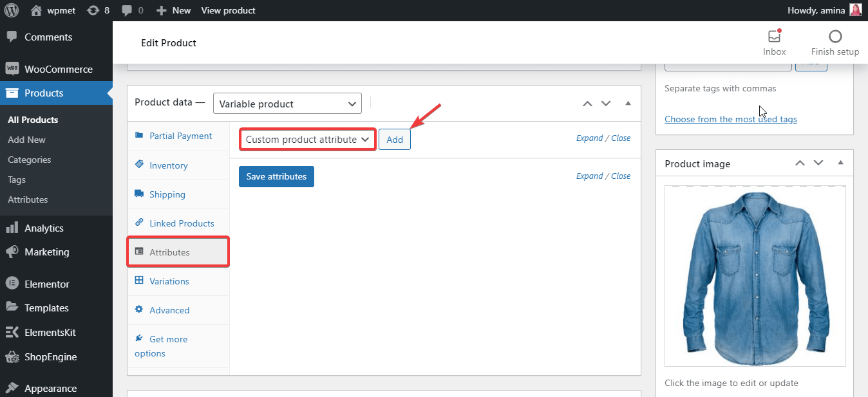This screenshot has width=868, height=397.
Task: Click the WordPress logo icon
Action: tap(12, 10)
